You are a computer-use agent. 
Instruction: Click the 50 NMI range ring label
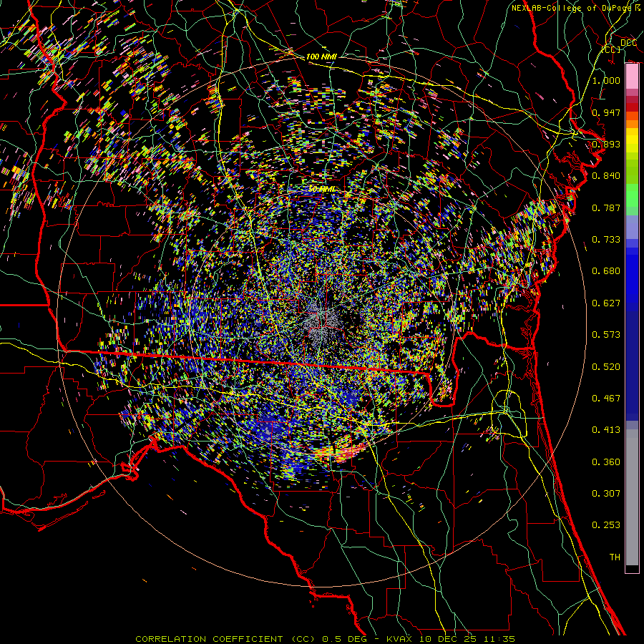coord(321,190)
